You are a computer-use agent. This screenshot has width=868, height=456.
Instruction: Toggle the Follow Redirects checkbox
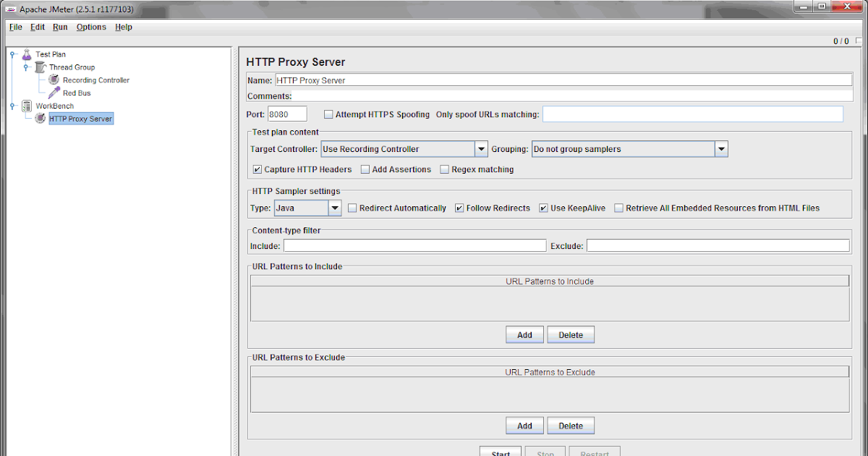point(459,208)
